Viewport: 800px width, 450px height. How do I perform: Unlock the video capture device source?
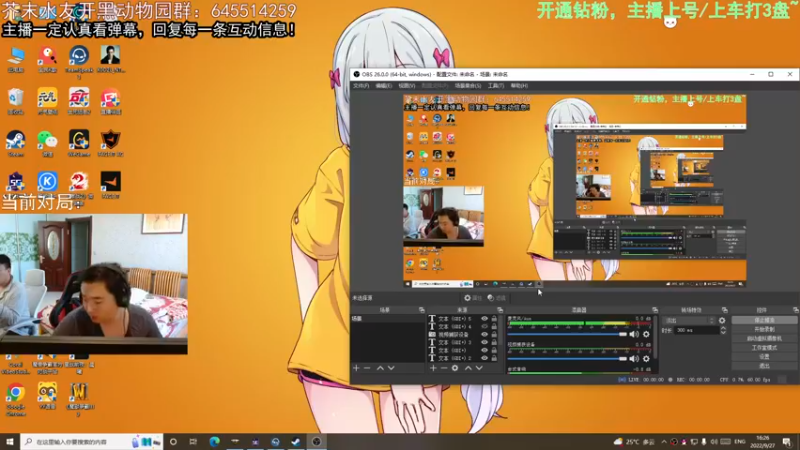coord(494,334)
